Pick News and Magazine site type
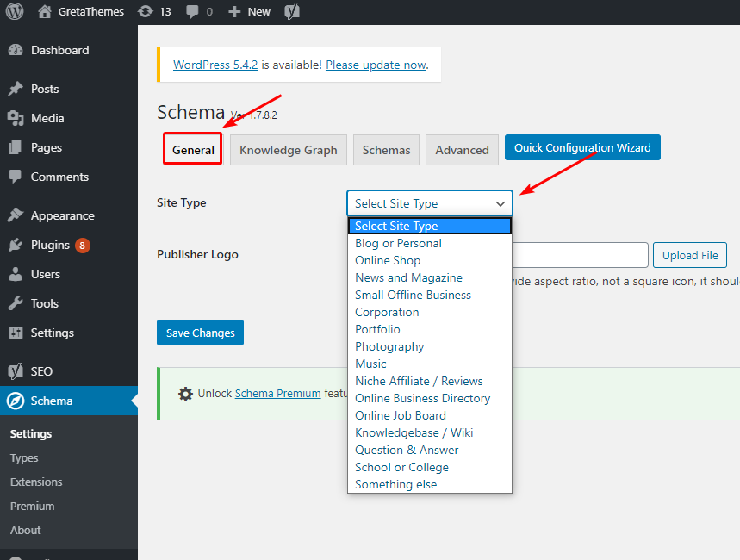Viewport: 740px width, 560px height. click(x=408, y=277)
